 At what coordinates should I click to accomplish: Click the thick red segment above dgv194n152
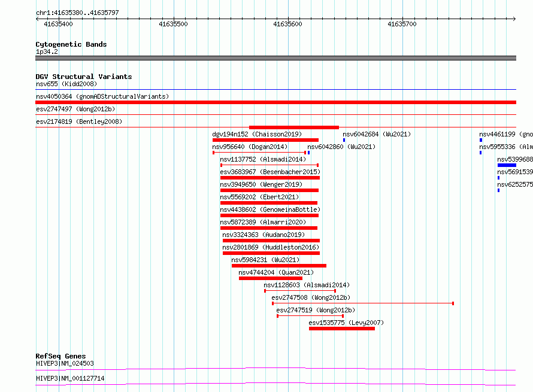[294, 127]
